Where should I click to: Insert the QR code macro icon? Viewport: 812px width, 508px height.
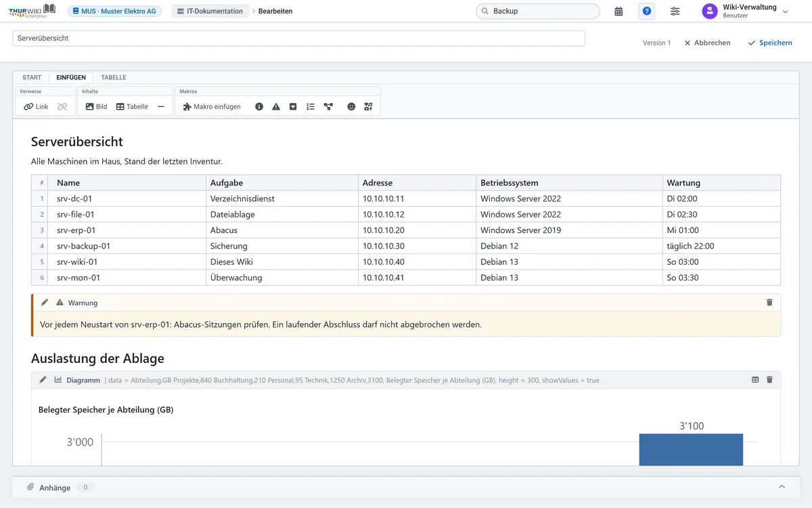click(x=368, y=106)
